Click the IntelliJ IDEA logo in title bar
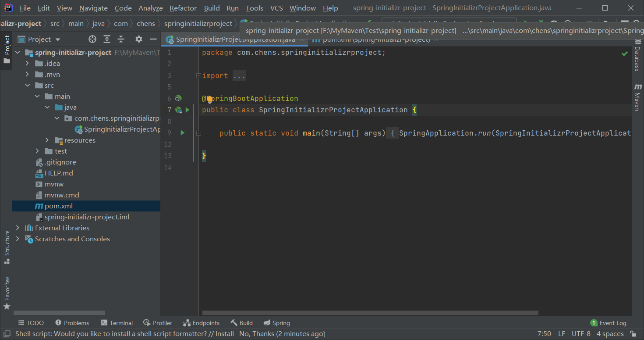Image resolution: width=644 pixels, height=340 pixels. pyautogui.click(x=8, y=8)
